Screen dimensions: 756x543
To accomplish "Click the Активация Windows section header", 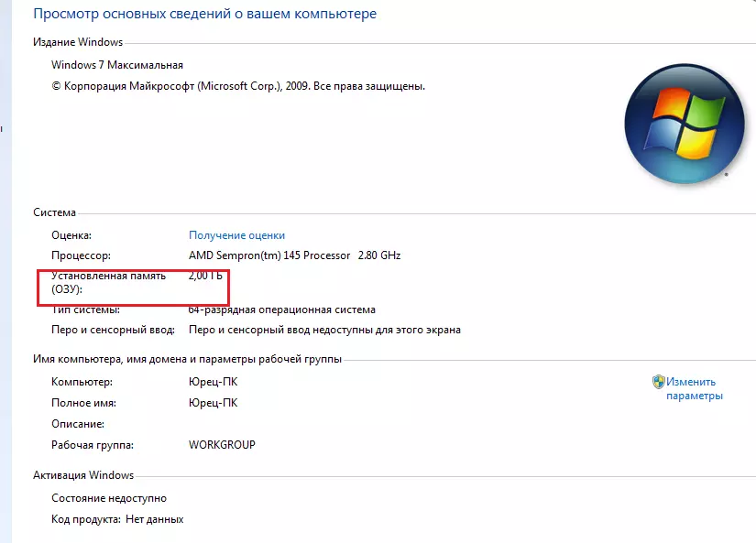I will pos(83,475).
